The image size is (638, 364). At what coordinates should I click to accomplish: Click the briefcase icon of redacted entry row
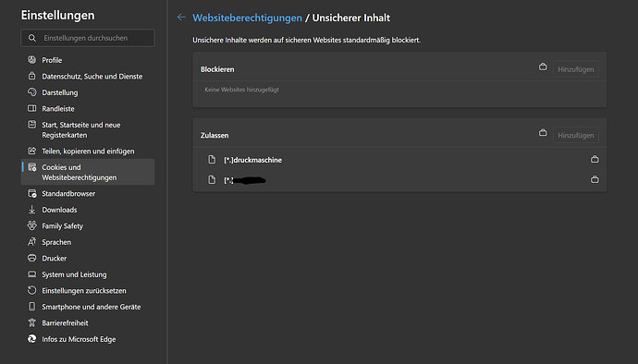coord(595,179)
